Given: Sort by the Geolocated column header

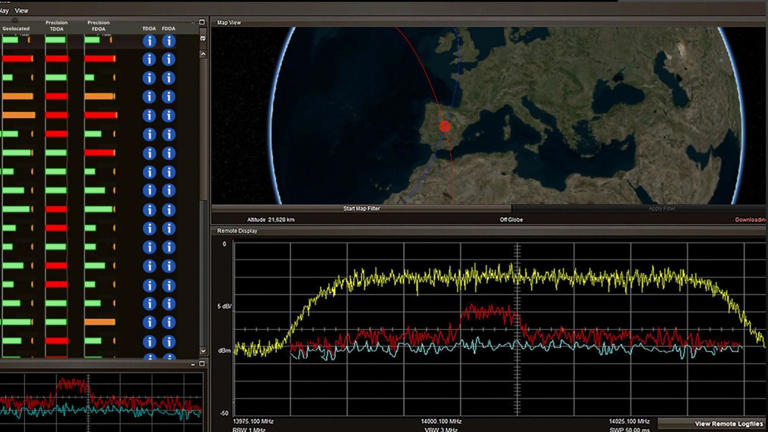Looking at the screenshot, I should (15, 29).
